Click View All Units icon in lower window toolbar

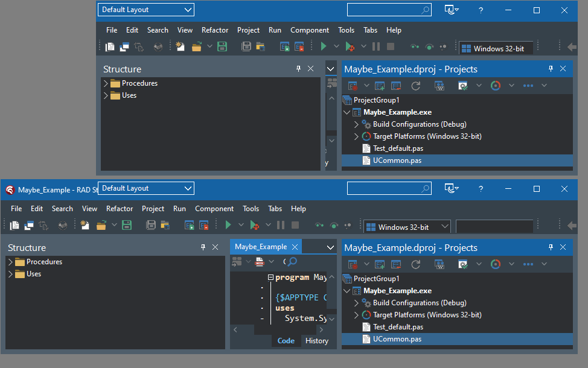point(14,225)
